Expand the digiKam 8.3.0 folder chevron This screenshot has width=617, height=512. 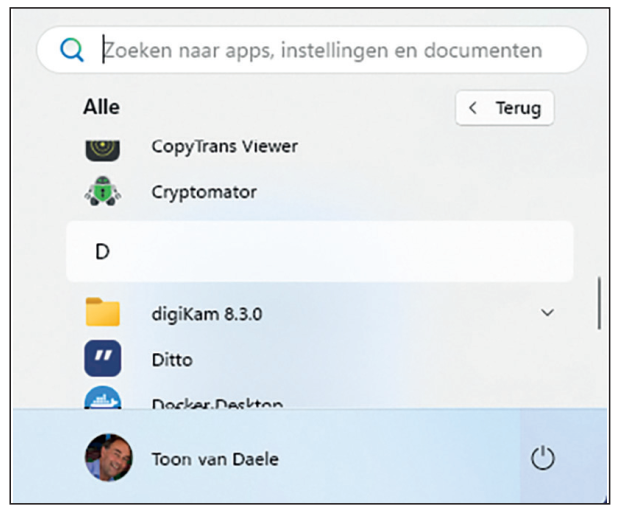click(x=547, y=313)
